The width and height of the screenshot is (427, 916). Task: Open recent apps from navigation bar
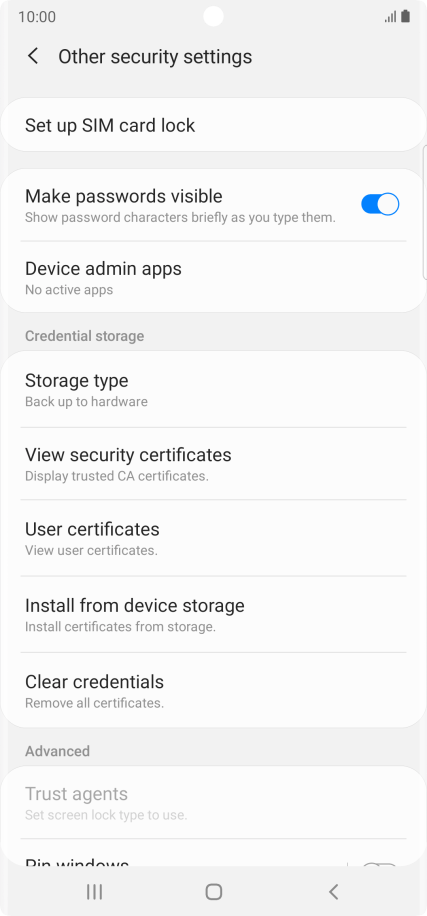pyautogui.click(x=94, y=891)
